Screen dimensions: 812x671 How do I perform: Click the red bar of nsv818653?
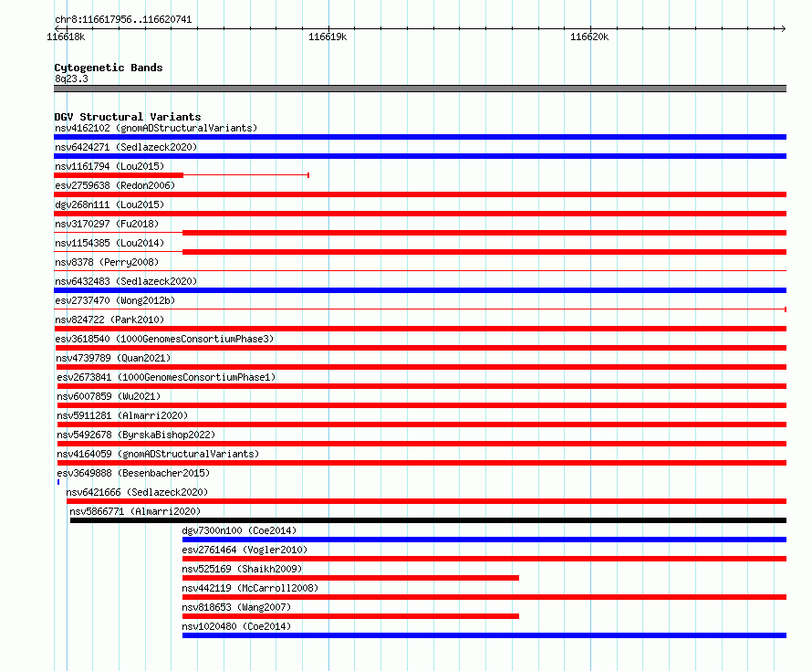350,616
